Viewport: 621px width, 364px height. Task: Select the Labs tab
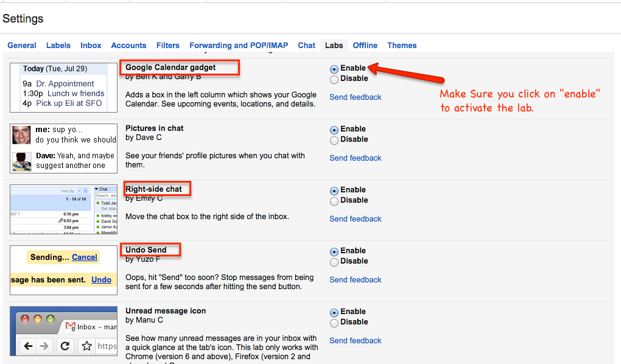point(334,46)
